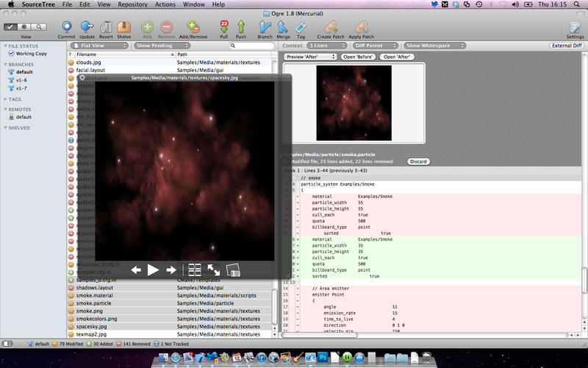Click the Commit toolbar icon
Viewport: 588px width, 368px height.
67,27
